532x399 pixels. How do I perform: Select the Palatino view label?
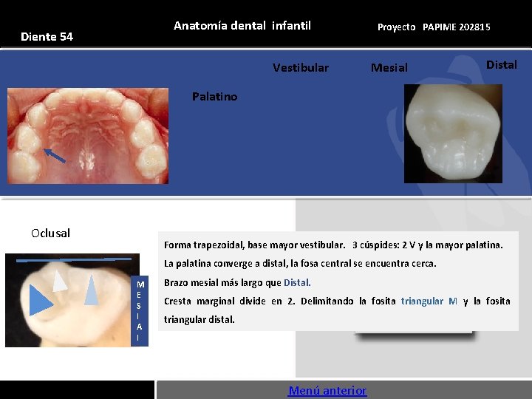(215, 96)
